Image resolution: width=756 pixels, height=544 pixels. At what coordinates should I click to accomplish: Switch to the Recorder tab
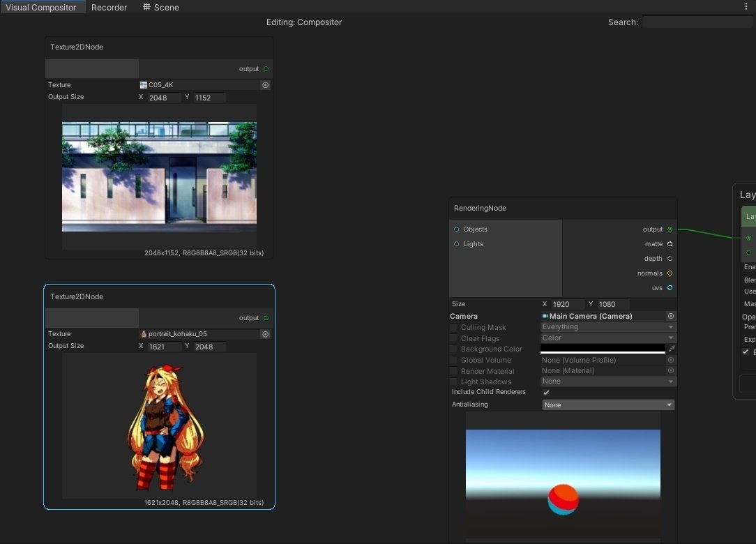pos(109,7)
